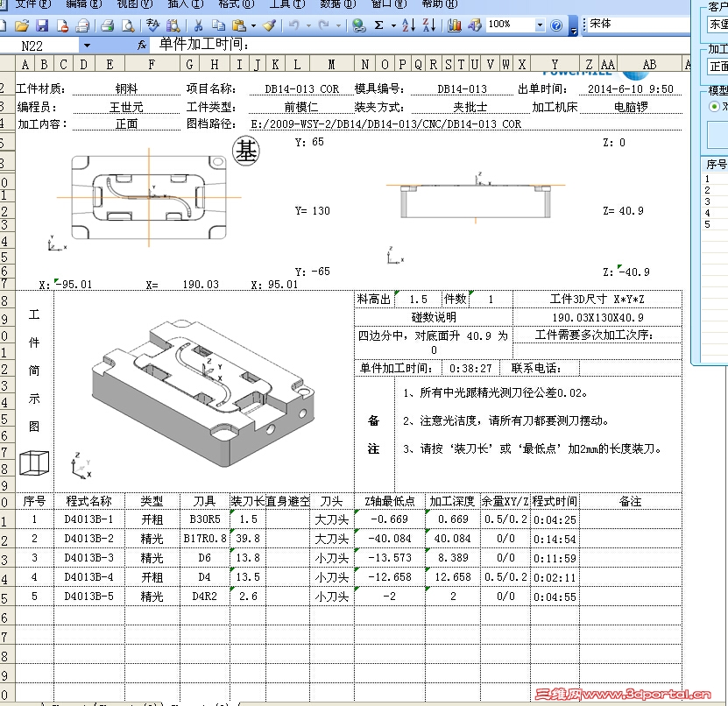Click item 5 in the side panel 序号 list
This screenshot has height=706, width=728.
click(x=708, y=224)
